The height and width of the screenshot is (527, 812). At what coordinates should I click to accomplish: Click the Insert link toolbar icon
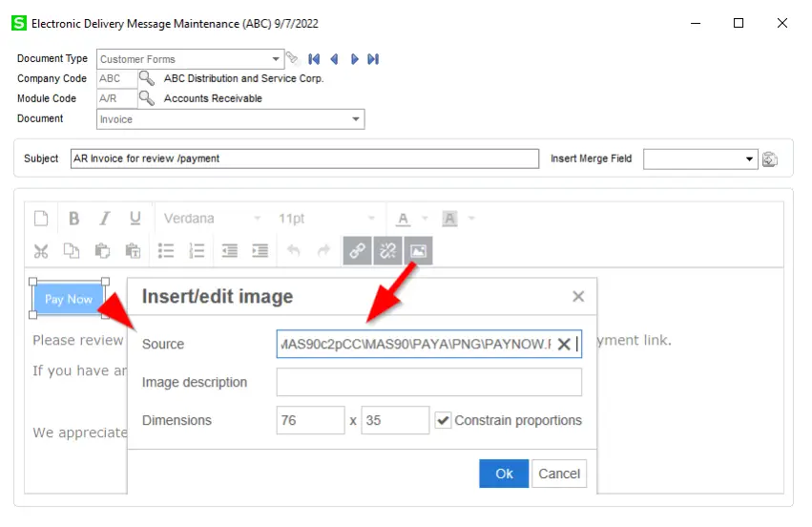(358, 251)
